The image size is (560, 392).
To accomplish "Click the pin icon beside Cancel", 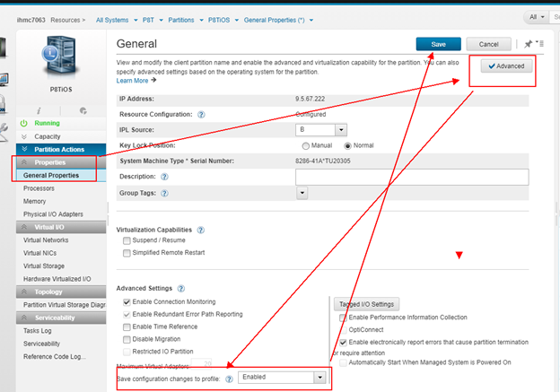I will [x=528, y=44].
